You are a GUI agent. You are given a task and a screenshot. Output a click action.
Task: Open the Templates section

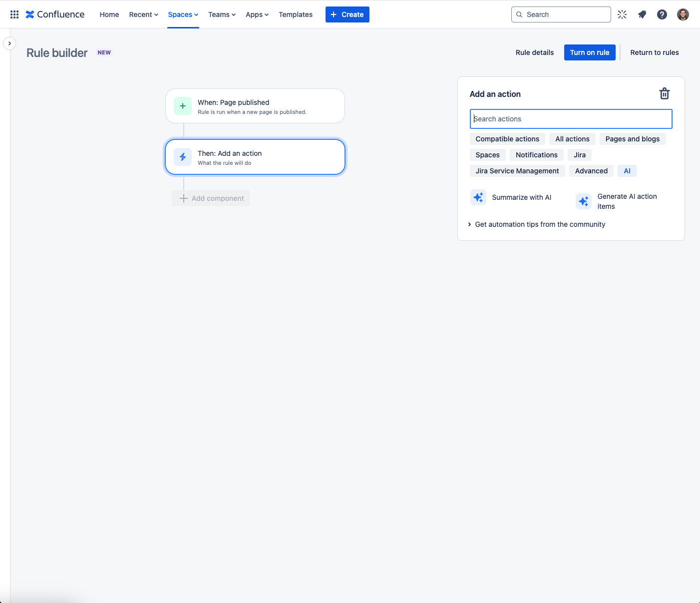[x=295, y=14]
